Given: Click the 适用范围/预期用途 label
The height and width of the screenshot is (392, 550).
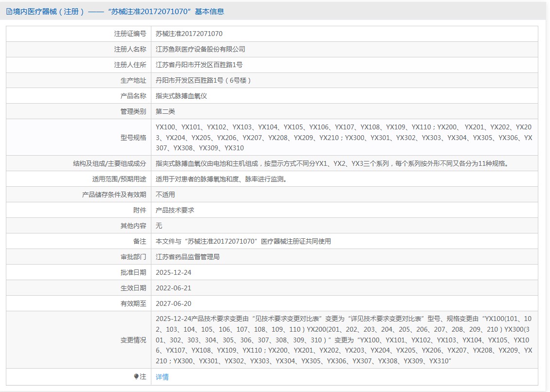Looking at the screenshot, I should click(119, 179).
